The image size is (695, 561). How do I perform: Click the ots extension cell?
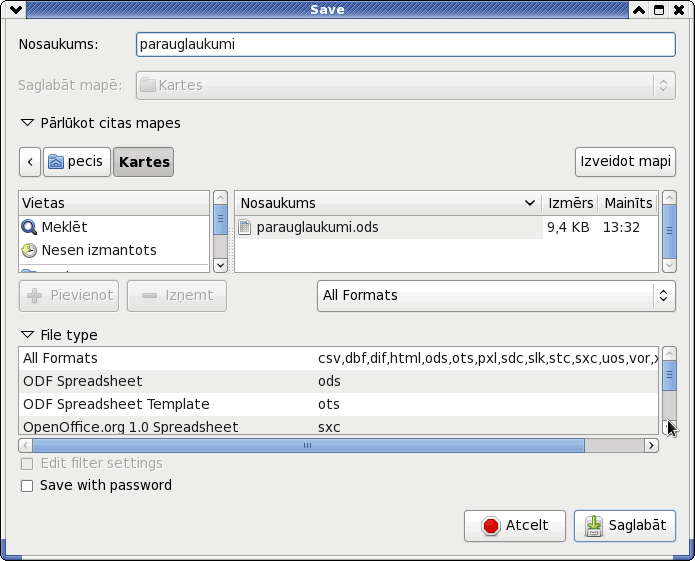pos(329,404)
